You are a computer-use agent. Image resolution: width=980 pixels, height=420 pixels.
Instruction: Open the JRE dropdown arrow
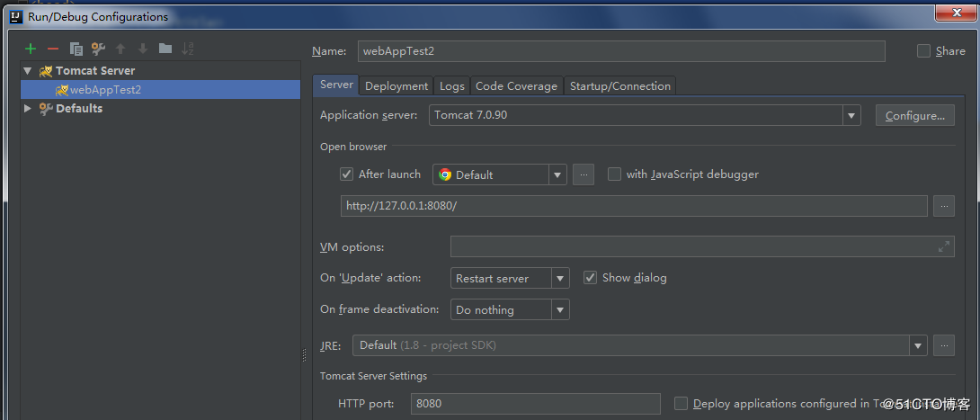(917, 345)
